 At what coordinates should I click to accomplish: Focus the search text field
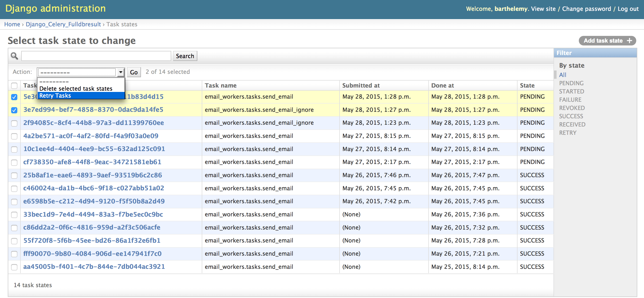96,56
